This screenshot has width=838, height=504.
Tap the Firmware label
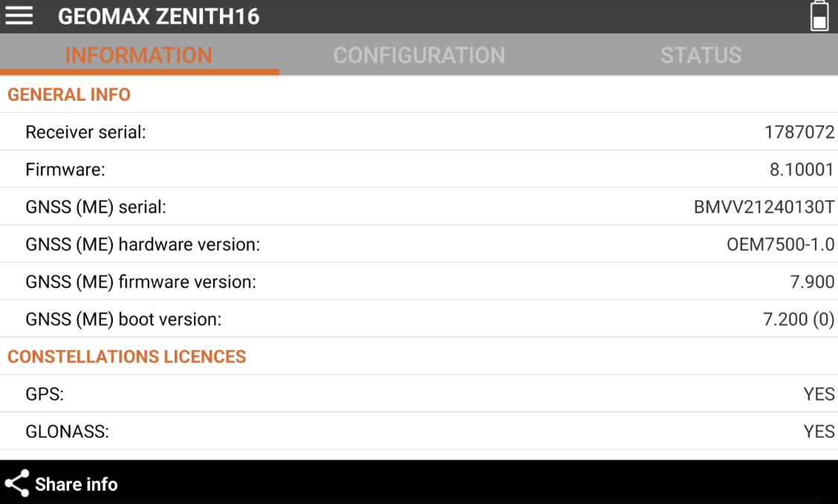(65, 170)
